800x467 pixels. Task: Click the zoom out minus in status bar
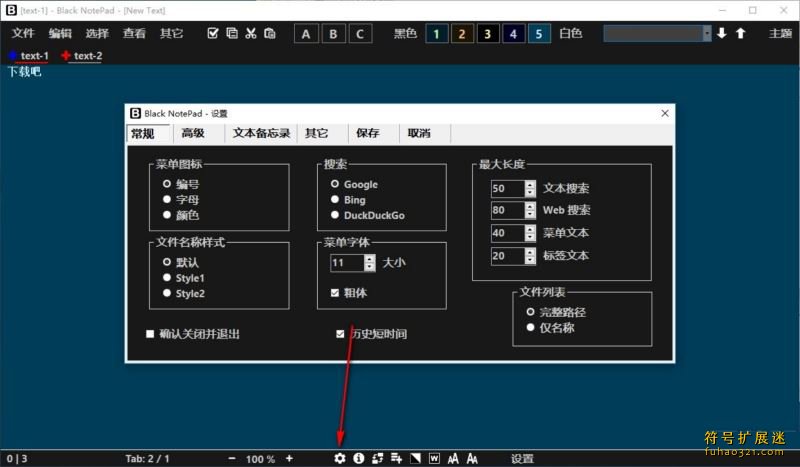tap(232, 458)
